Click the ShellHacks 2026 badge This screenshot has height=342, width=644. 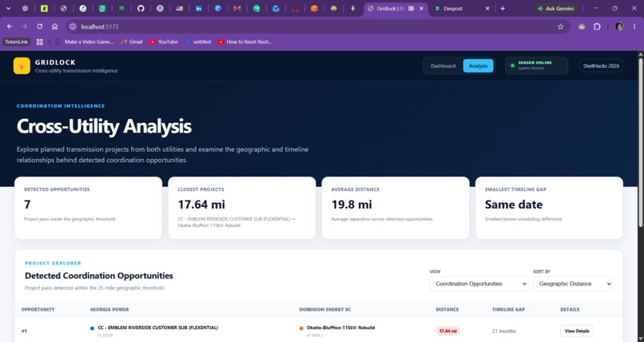coord(601,66)
